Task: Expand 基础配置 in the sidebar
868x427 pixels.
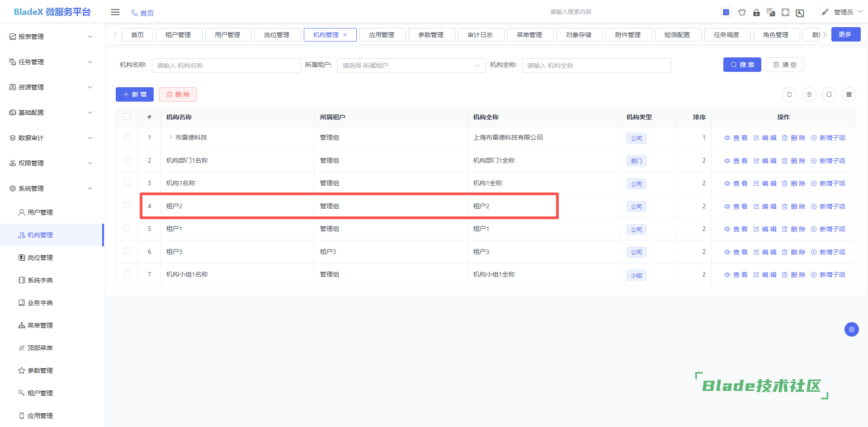Action: [52, 113]
